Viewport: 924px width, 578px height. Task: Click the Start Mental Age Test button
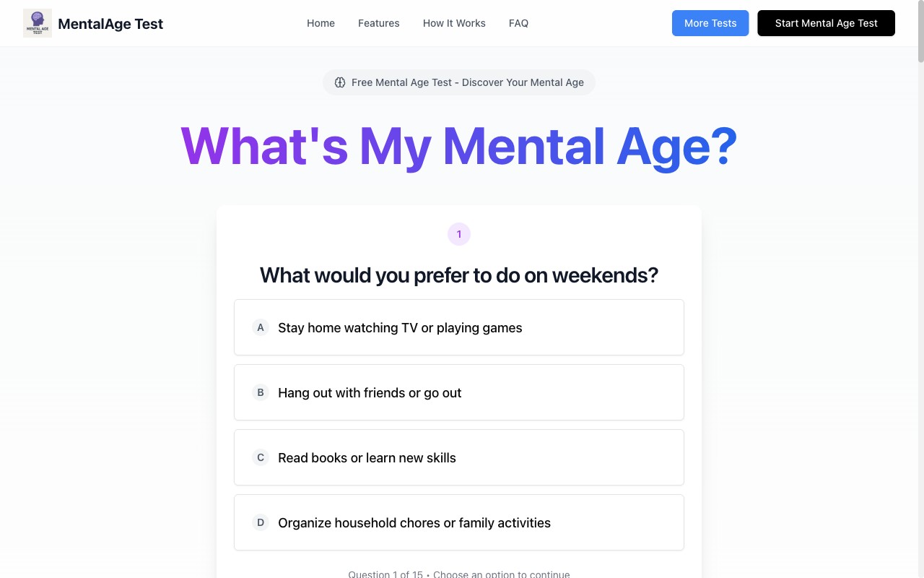[826, 23]
